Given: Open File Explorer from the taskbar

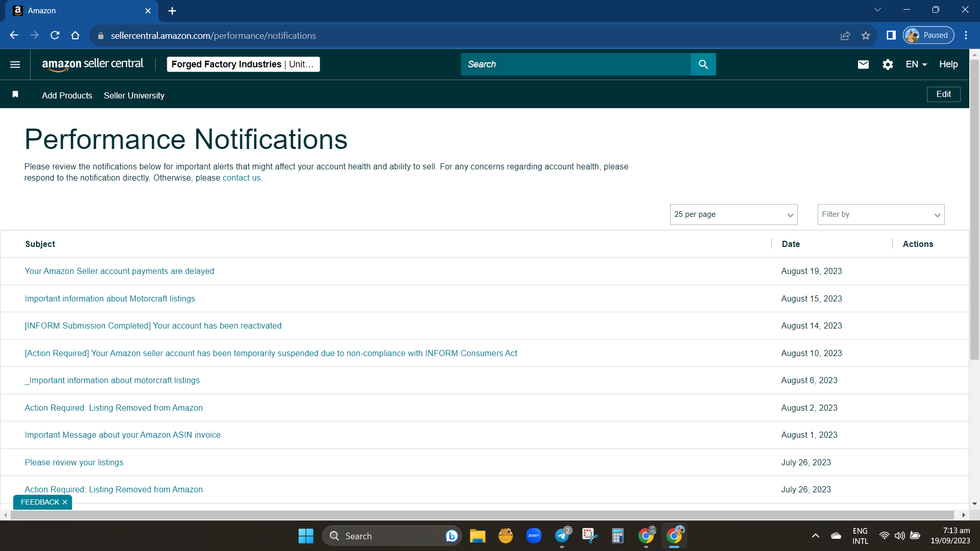Looking at the screenshot, I should point(477,536).
